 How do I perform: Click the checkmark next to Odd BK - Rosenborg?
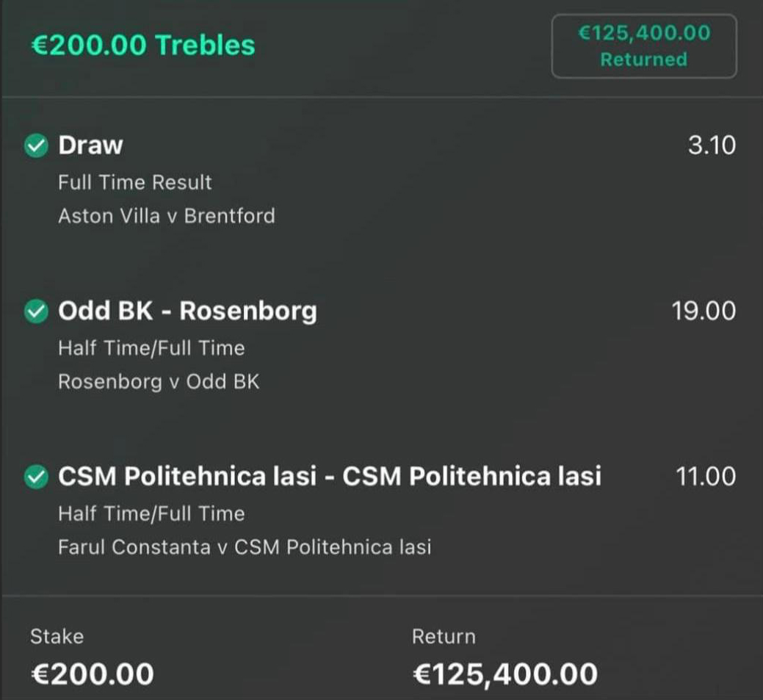coord(35,311)
